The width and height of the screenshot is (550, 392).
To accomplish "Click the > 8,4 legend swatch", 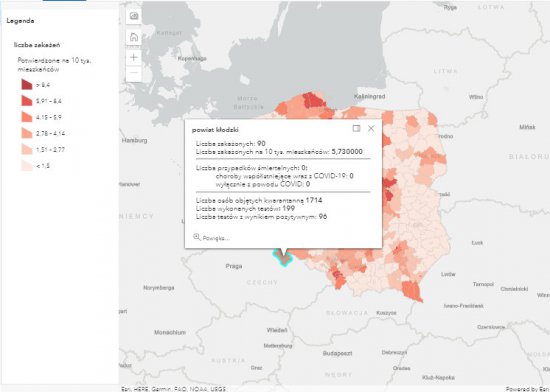I will tap(27, 85).
